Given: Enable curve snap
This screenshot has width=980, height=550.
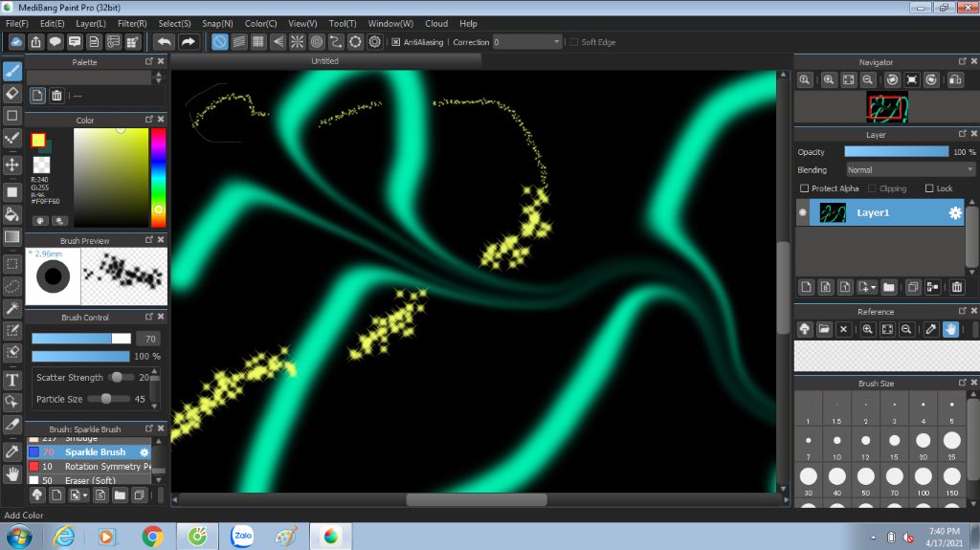Looking at the screenshot, I should click(x=336, y=42).
